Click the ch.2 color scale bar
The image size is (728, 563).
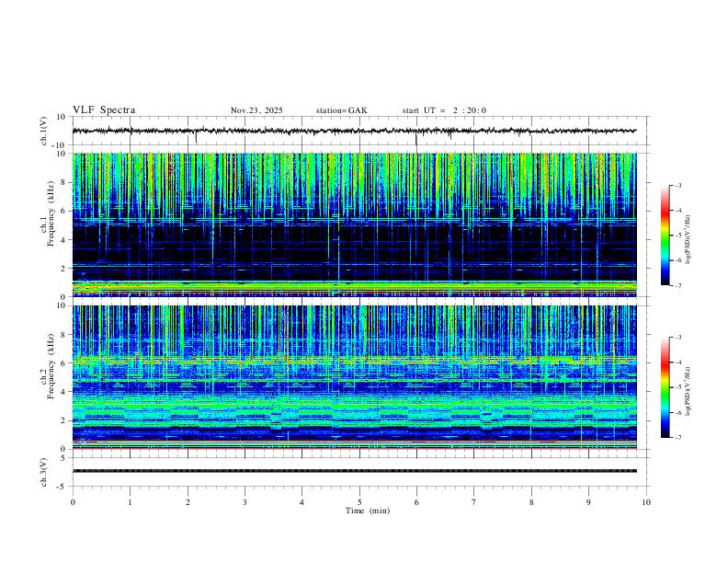coord(665,387)
